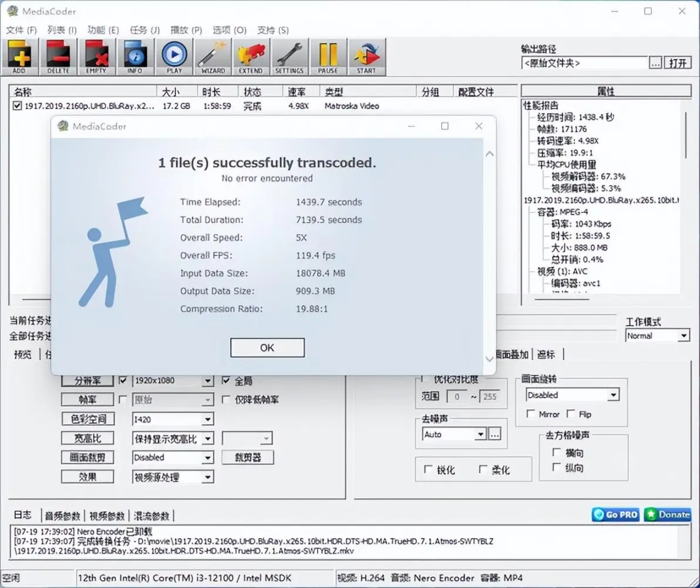The image size is (700, 588).
Task: Enable the Mirror checkbox
Action: [530, 414]
